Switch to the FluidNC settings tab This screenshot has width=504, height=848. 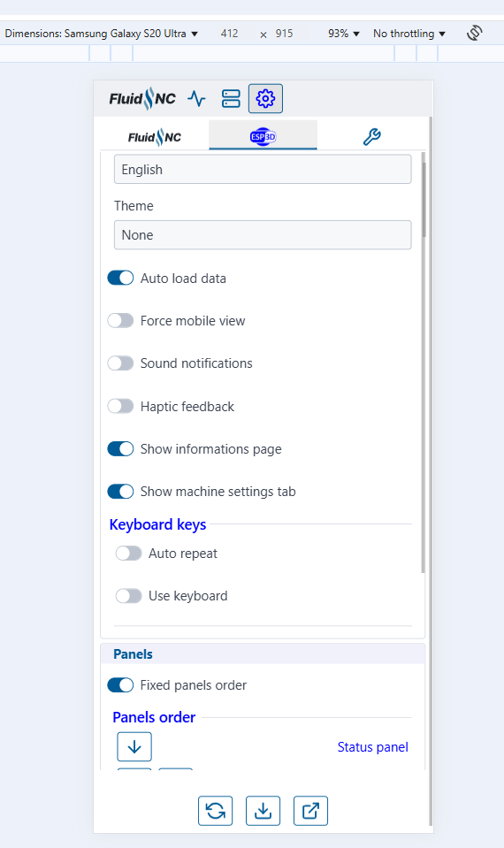tap(155, 137)
